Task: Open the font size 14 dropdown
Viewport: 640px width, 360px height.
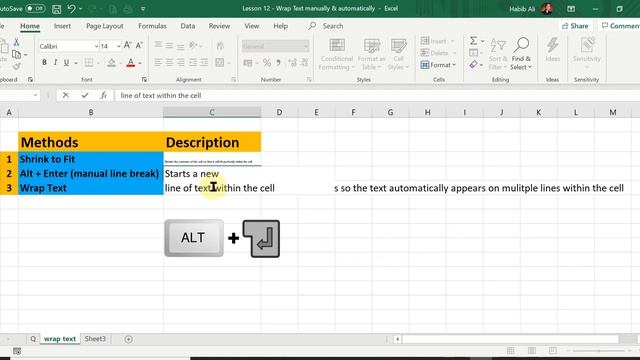Action: pos(118,47)
